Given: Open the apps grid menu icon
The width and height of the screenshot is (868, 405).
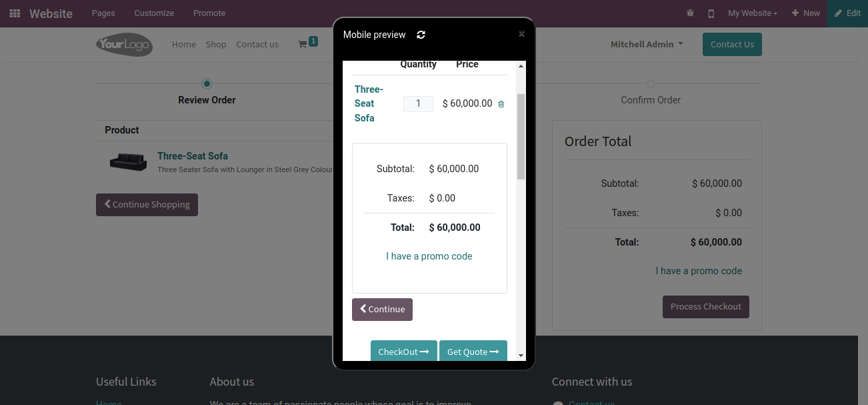Looking at the screenshot, I should tap(15, 13).
